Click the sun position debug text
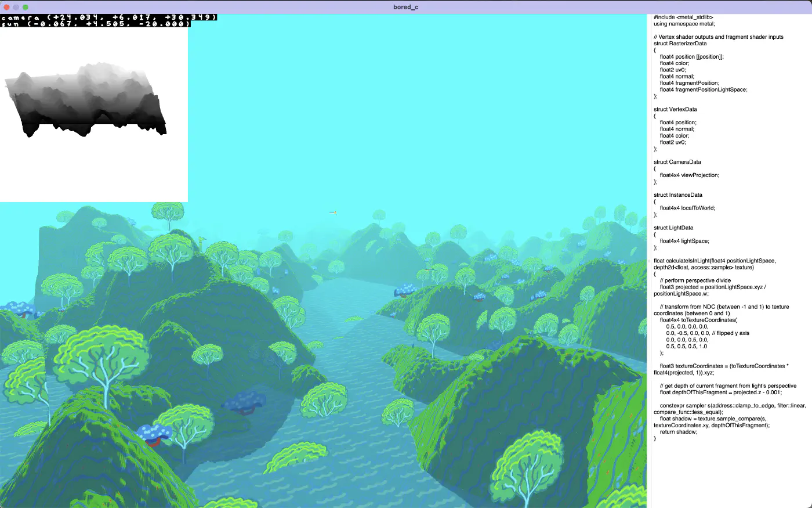The width and height of the screenshot is (812, 508). click(x=96, y=24)
